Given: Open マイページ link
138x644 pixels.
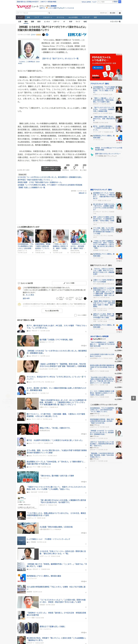Looking at the screenshot, I should point(103,13).
